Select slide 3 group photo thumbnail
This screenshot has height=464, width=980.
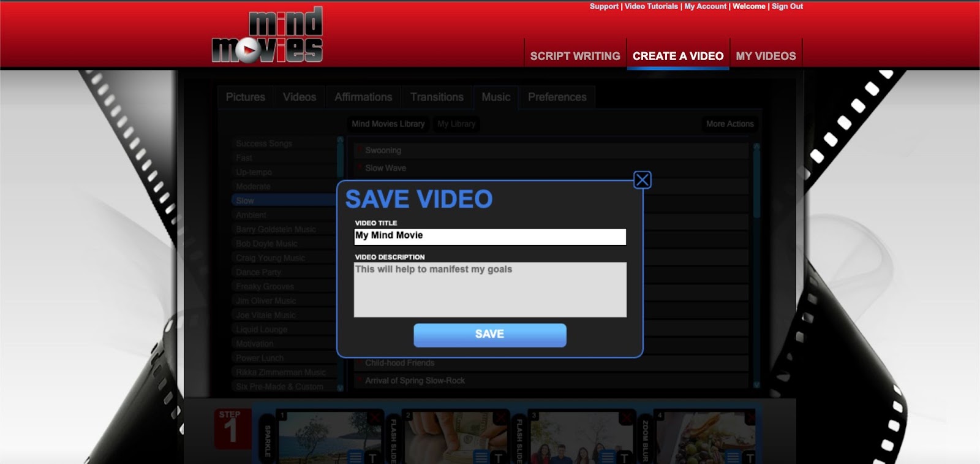pyautogui.click(x=582, y=436)
